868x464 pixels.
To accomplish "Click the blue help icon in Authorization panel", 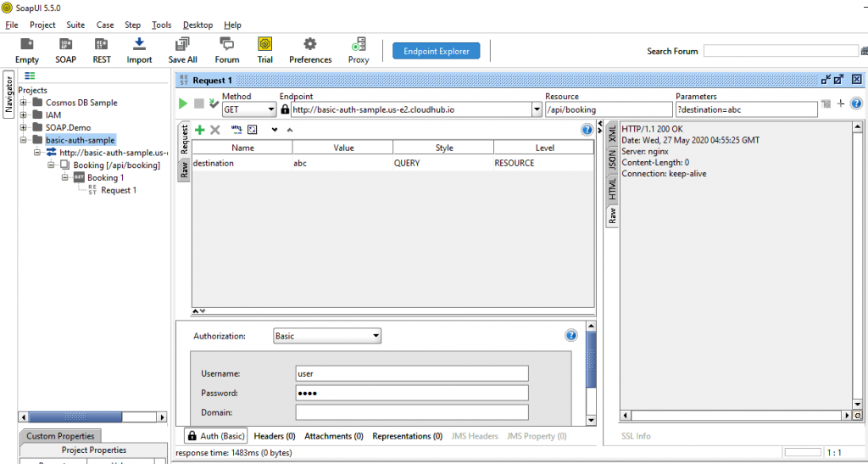I will [570, 336].
